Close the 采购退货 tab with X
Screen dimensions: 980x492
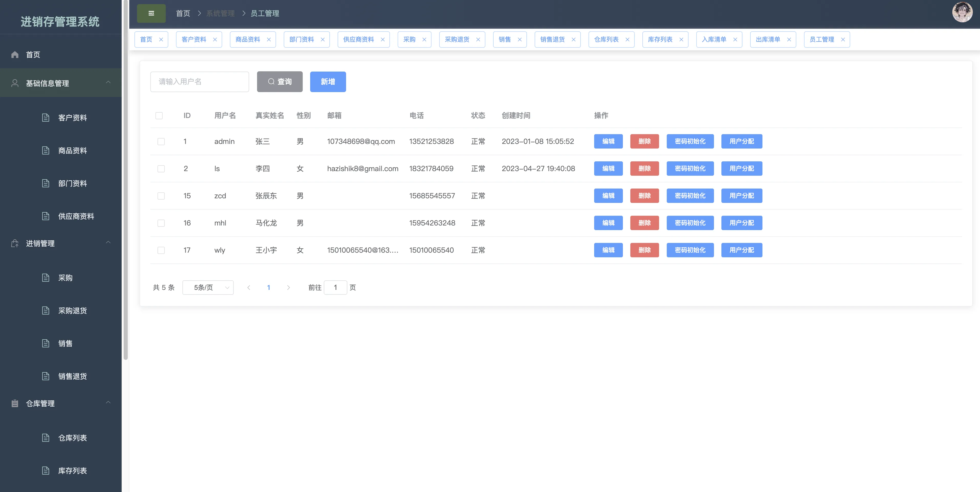[x=478, y=40]
